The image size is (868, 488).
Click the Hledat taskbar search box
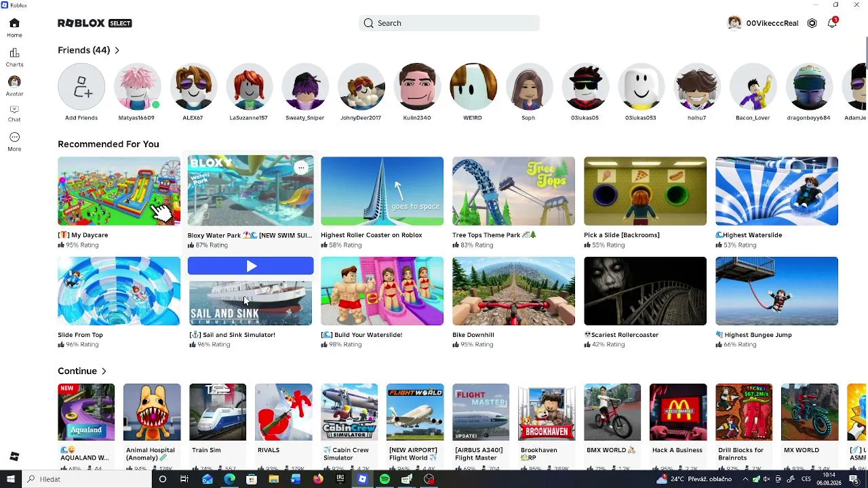pyautogui.click(x=86, y=479)
